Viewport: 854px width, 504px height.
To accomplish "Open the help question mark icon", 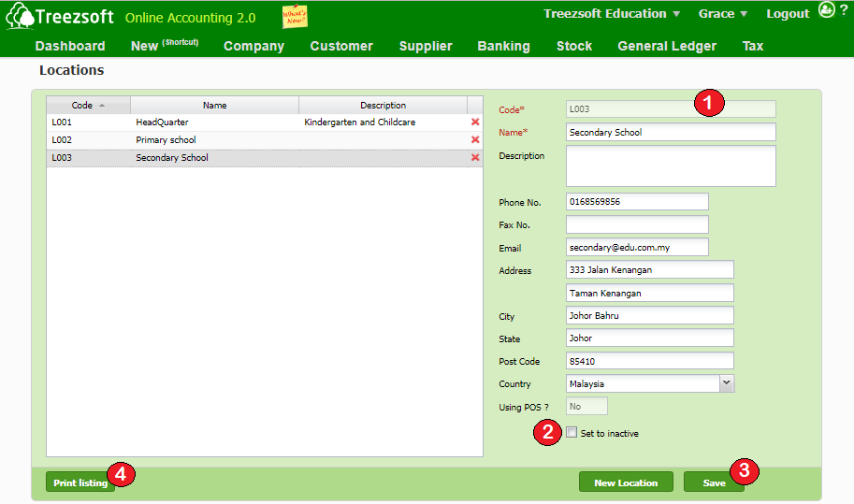I will [843, 10].
